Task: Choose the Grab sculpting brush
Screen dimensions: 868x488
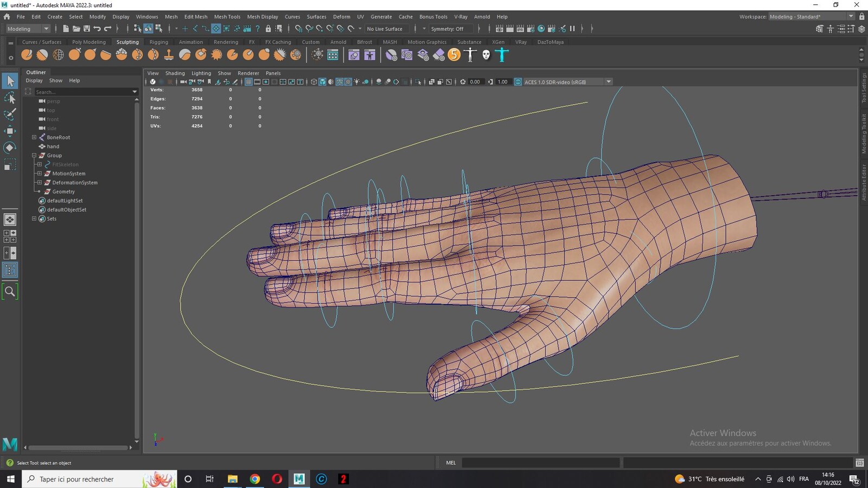Action: click(74, 54)
